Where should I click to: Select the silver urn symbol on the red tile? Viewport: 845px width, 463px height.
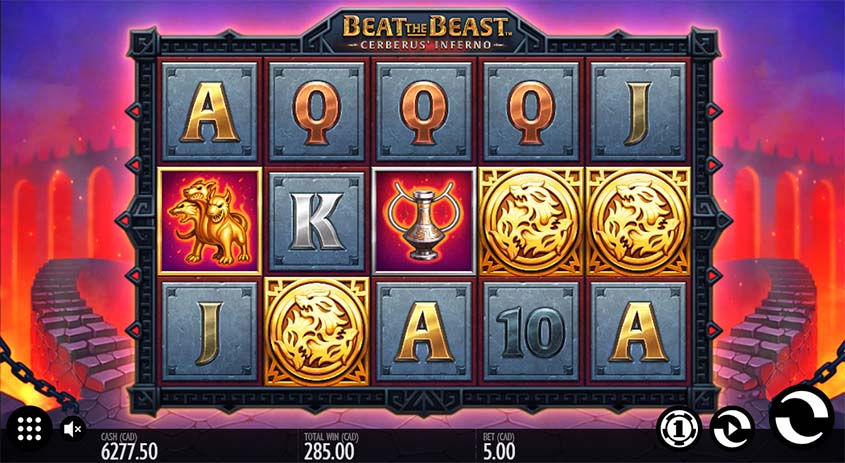click(x=424, y=221)
